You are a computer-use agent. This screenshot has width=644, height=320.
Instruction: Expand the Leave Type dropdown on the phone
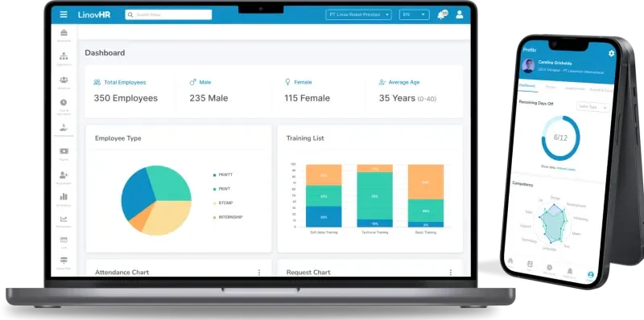tap(592, 107)
